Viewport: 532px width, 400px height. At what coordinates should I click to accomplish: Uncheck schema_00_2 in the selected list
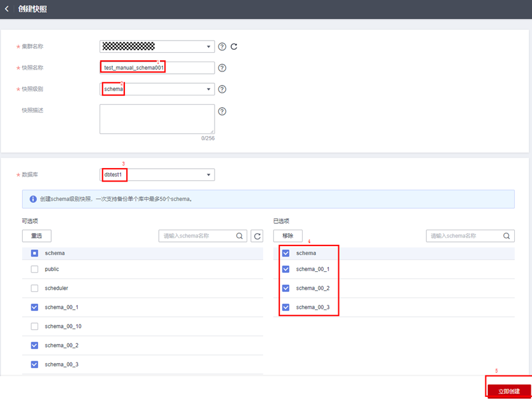tap(285, 289)
